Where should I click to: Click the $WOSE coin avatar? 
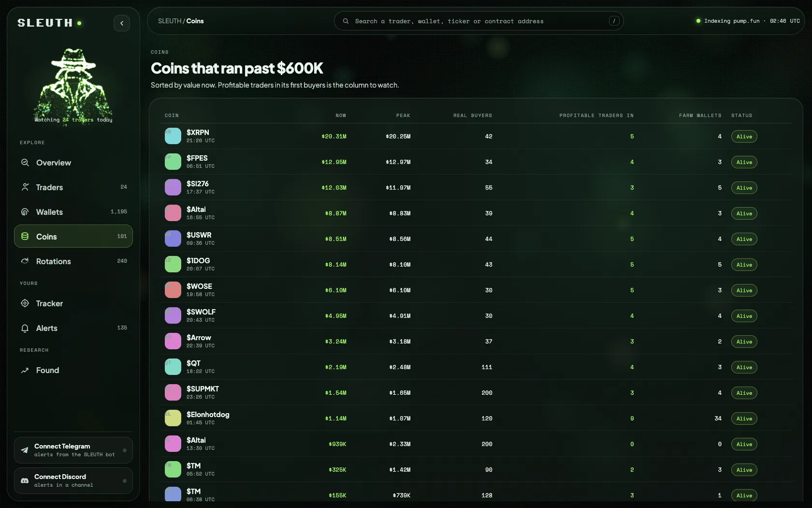(x=173, y=290)
